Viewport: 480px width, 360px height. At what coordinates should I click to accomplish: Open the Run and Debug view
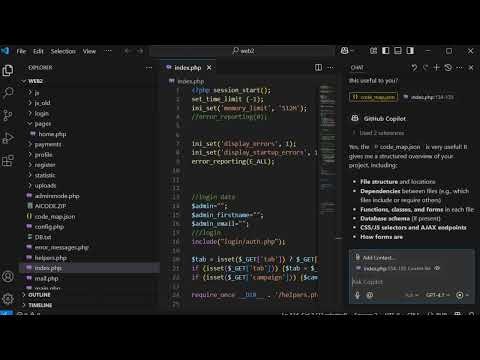(x=8, y=138)
